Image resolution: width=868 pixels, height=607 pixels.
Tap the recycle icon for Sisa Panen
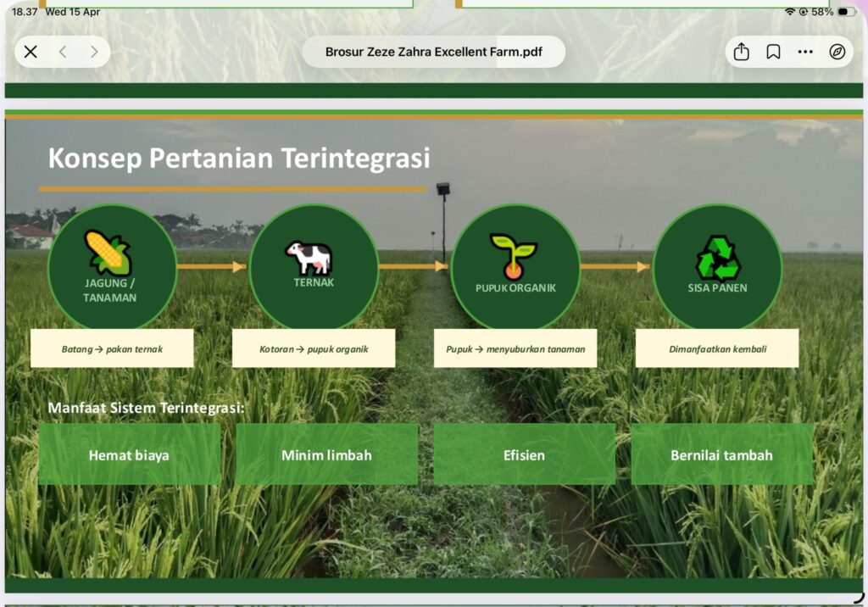pyautogui.click(x=717, y=258)
